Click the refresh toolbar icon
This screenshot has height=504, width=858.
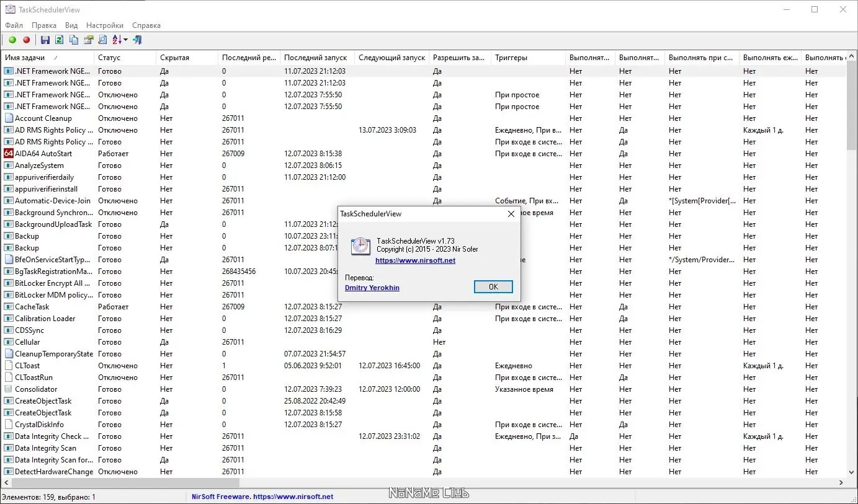60,40
